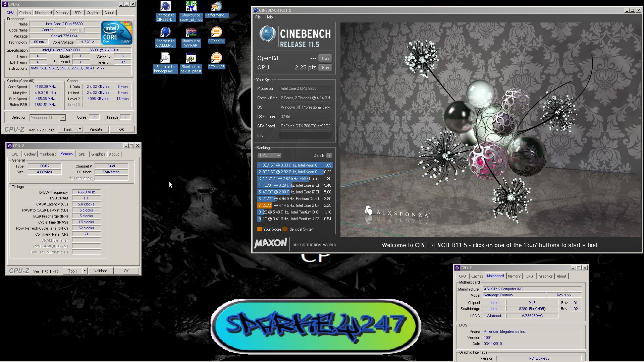Click the GFX Board GeForce GTX 780 field
Viewport: 644px width, 362px height.
point(305,126)
